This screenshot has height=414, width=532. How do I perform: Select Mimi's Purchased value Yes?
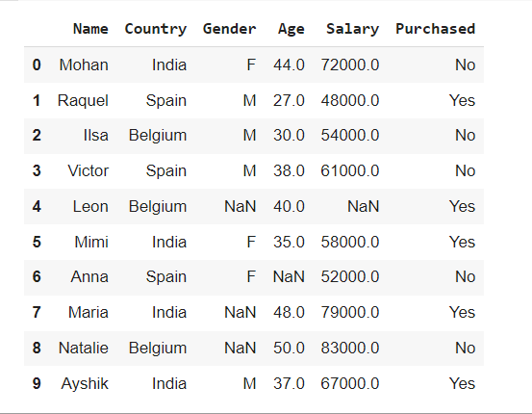pyautogui.click(x=462, y=243)
